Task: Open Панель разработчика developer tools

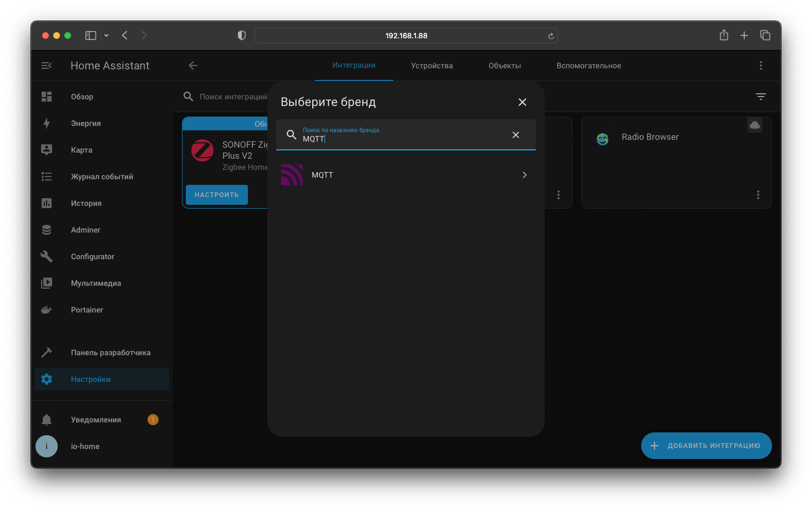Action: (110, 352)
